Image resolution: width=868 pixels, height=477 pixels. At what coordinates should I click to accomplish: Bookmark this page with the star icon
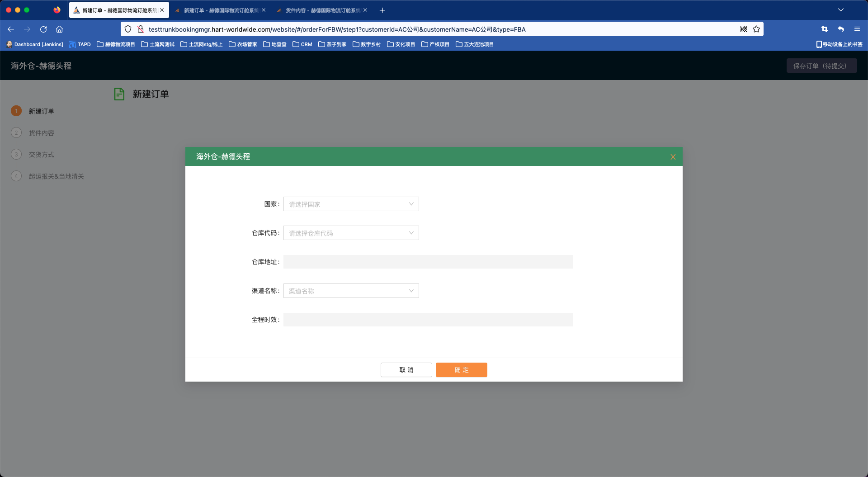coord(756,29)
